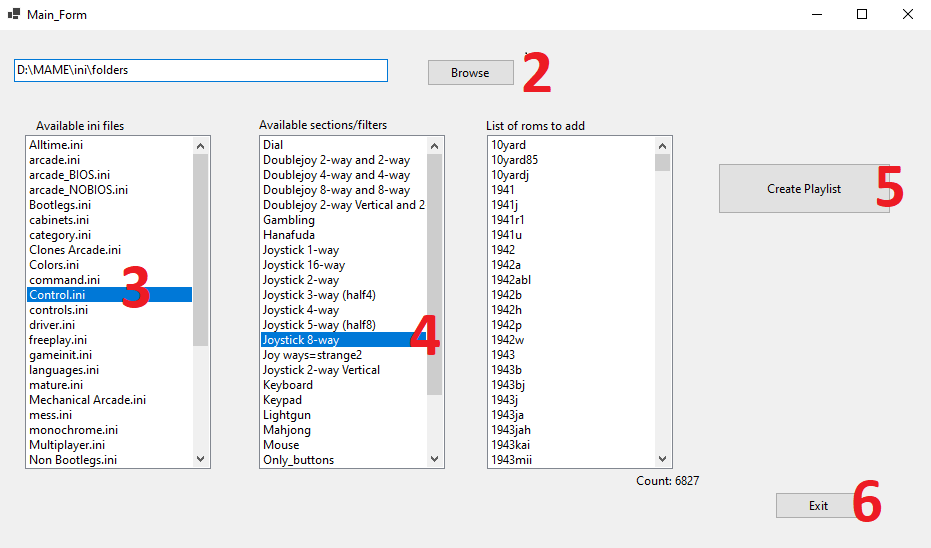Choose the Hanafuda section
Image resolution: width=931 pixels, height=548 pixels.
pos(343,235)
